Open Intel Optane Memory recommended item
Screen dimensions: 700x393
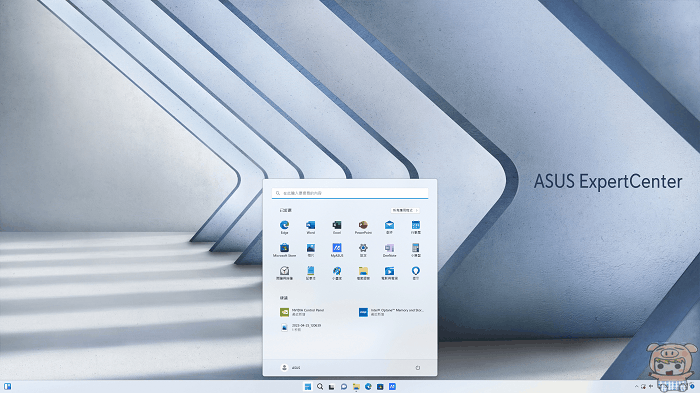392,312
